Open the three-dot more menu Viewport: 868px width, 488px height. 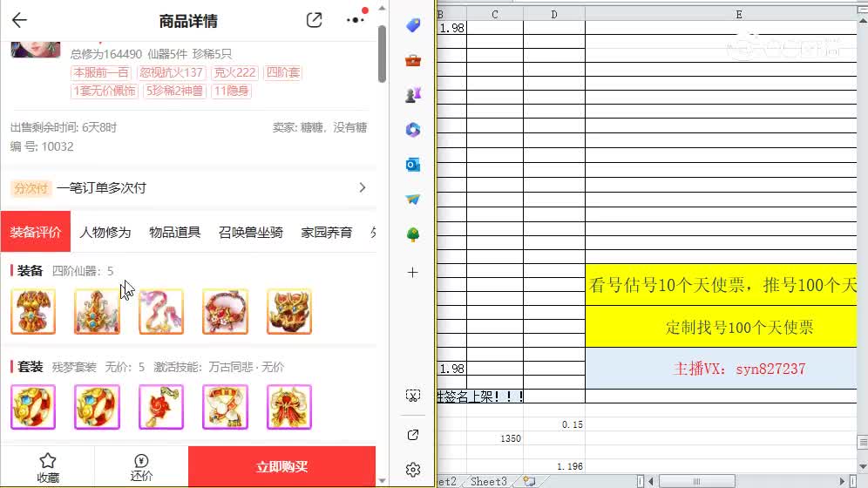355,20
